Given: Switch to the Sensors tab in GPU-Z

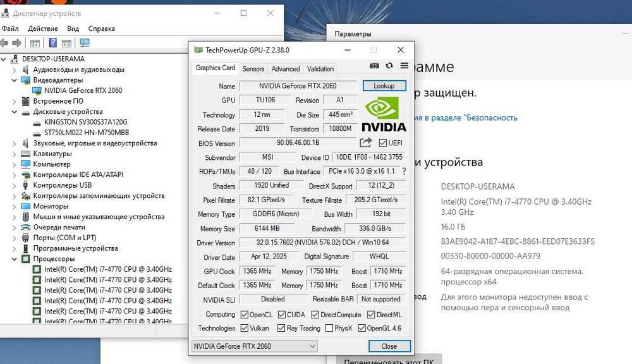Looking at the screenshot, I should pyautogui.click(x=253, y=69).
